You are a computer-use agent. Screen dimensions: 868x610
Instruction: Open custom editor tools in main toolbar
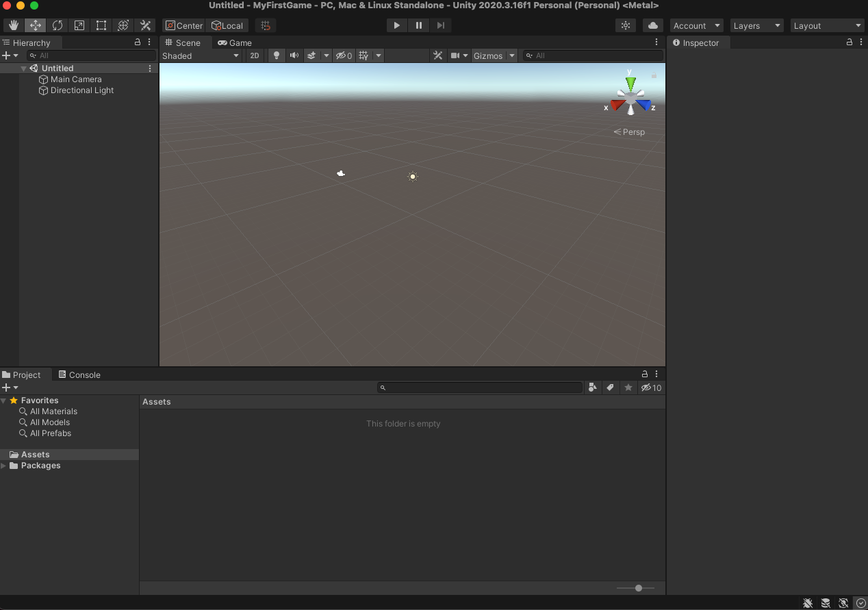coord(145,25)
